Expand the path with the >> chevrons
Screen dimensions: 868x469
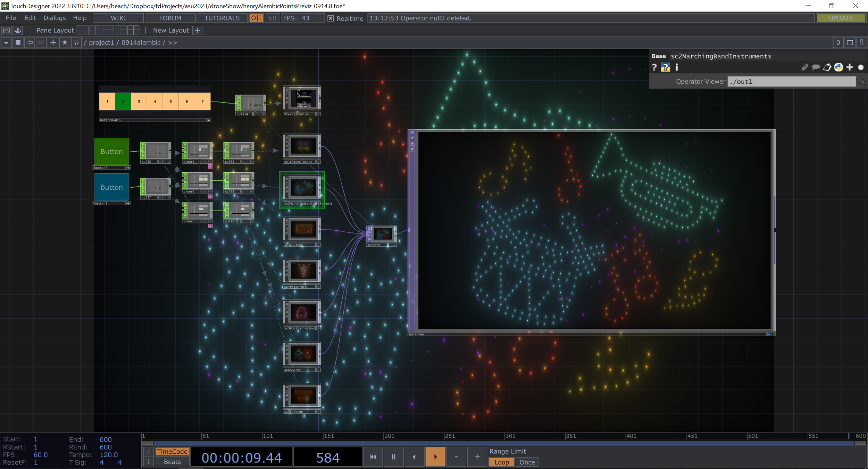(x=173, y=43)
